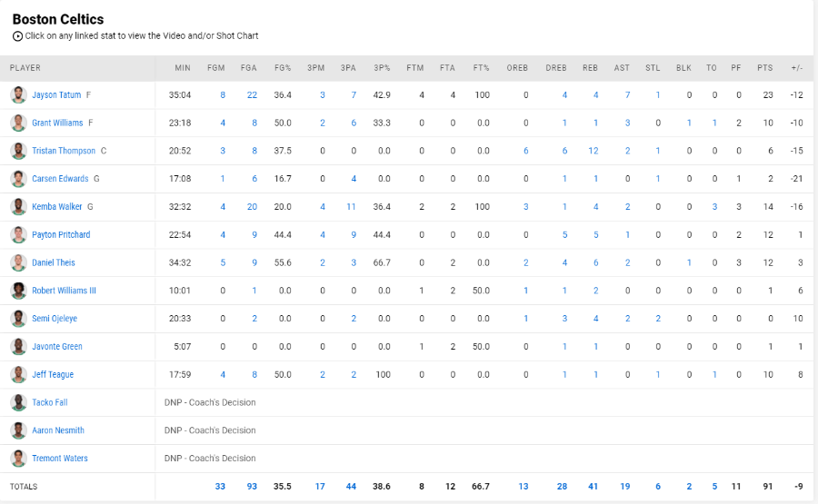View Payton Pritchard's 5 defensive rebounds
Screen dimensions: 818x504
(x=565, y=234)
